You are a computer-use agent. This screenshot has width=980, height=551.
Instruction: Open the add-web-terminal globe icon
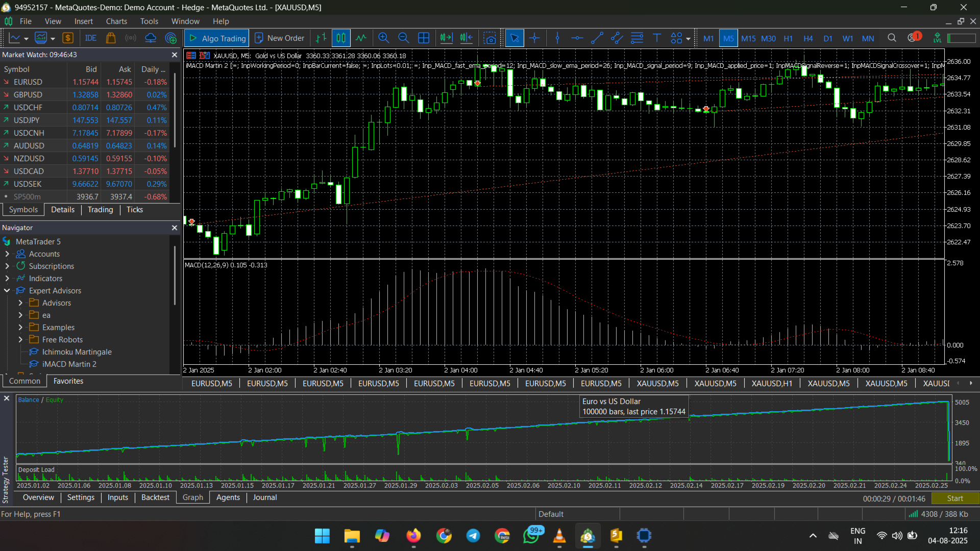(171, 38)
